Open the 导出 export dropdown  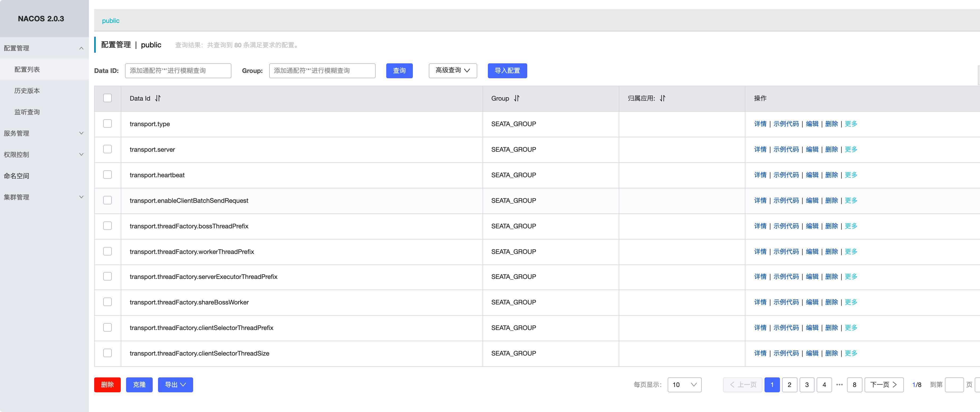point(175,385)
